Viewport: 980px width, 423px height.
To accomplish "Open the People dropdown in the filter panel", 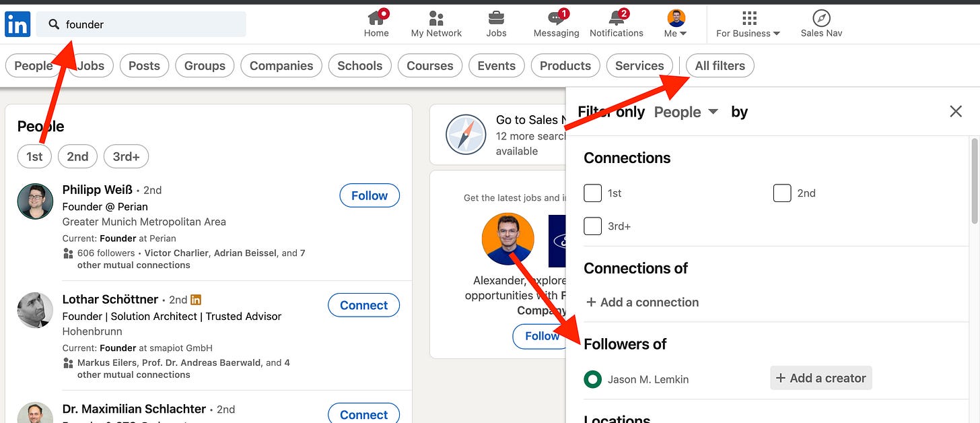I will [x=685, y=112].
